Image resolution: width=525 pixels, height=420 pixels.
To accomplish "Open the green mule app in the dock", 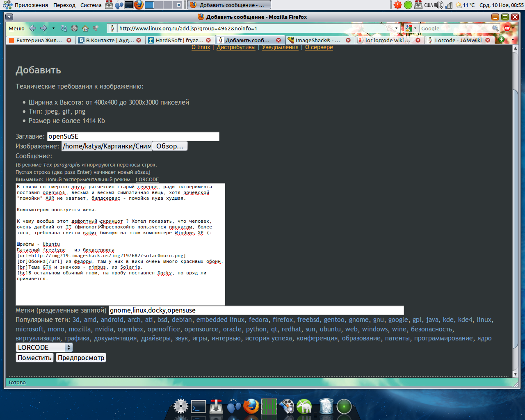I will 304,406.
